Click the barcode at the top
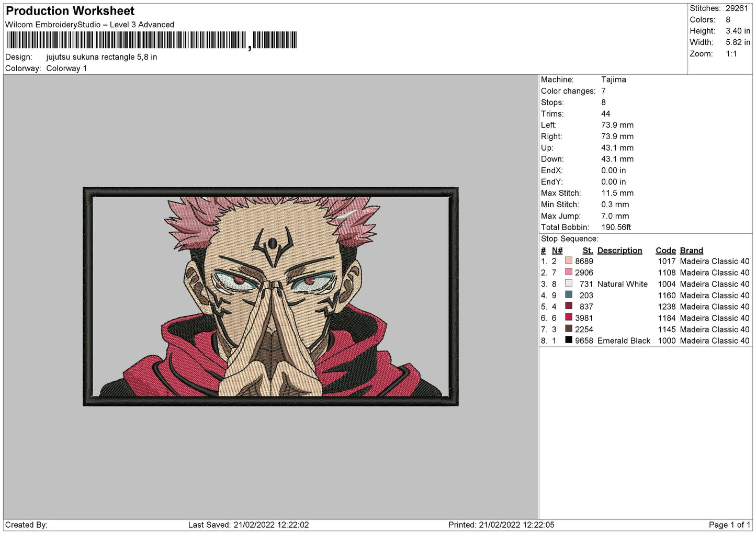 [x=152, y=40]
